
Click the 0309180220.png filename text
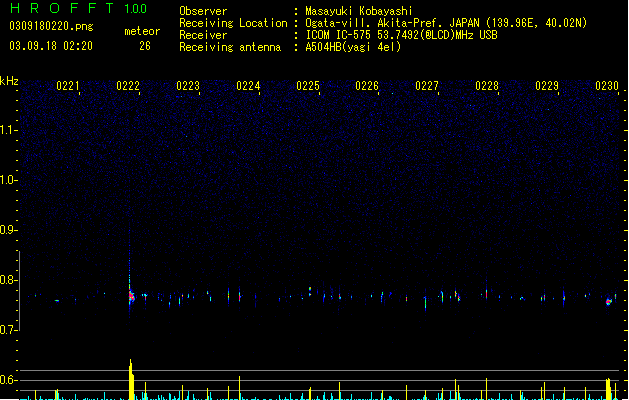(x=51, y=26)
